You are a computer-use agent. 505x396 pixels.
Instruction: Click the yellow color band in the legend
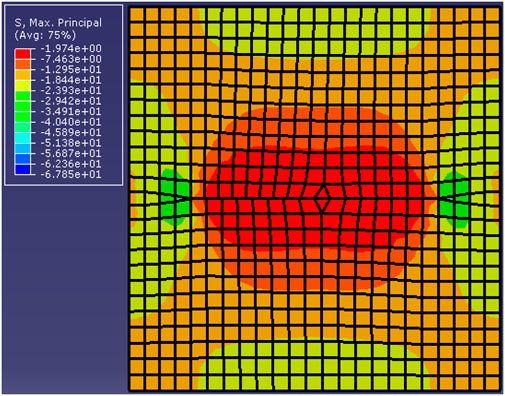point(23,85)
